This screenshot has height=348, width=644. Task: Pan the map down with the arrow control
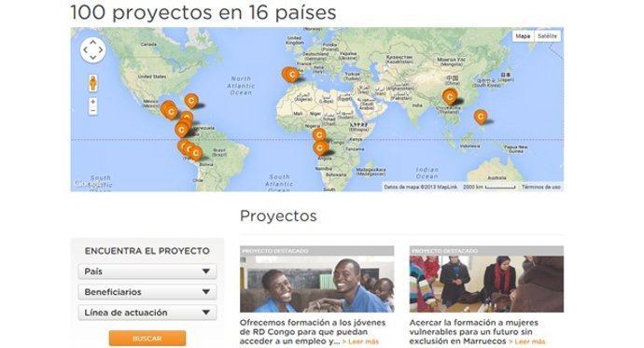click(92, 58)
